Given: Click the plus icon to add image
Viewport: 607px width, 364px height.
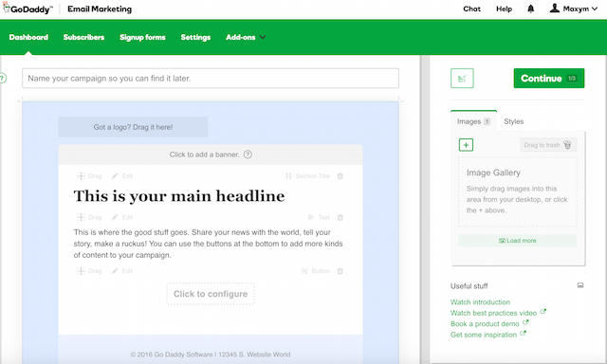Looking at the screenshot, I should click(x=466, y=145).
